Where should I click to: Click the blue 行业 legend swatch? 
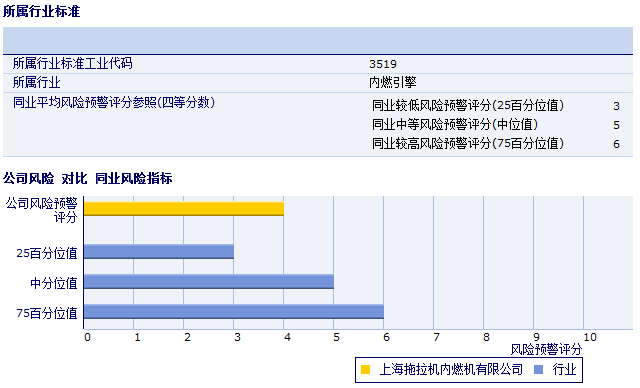[538, 370]
